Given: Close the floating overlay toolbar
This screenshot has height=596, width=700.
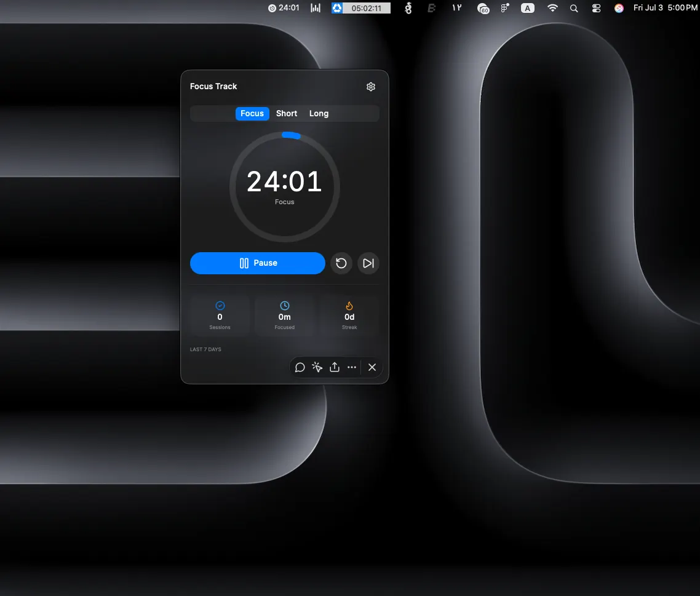Looking at the screenshot, I should click(x=372, y=367).
